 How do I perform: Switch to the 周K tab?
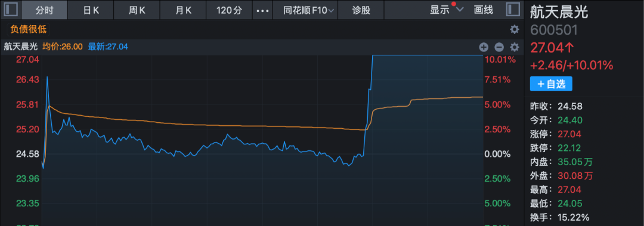click(137, 10)
